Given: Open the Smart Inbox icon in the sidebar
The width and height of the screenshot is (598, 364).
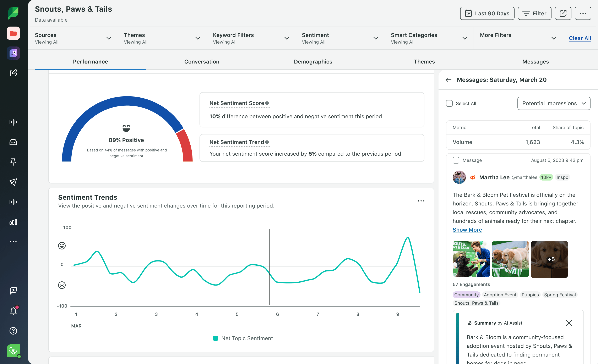Looking at the screenshot, I should (x=13, y=142).
